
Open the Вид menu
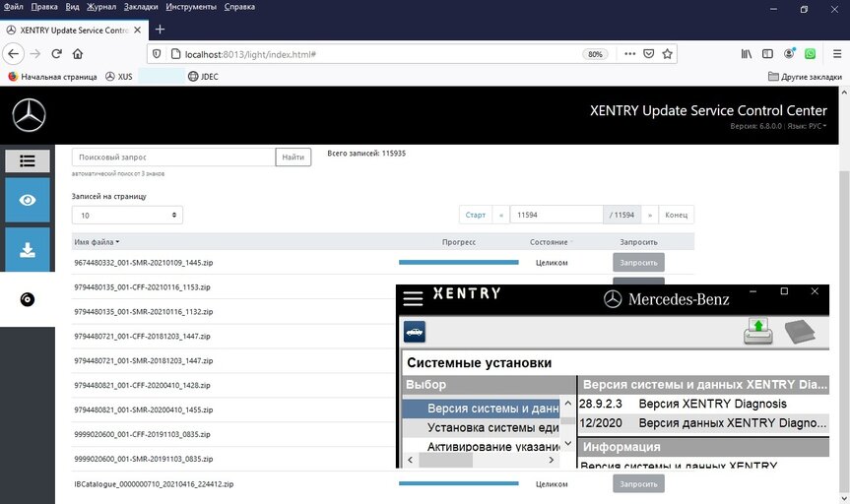(x=72, y=7)
